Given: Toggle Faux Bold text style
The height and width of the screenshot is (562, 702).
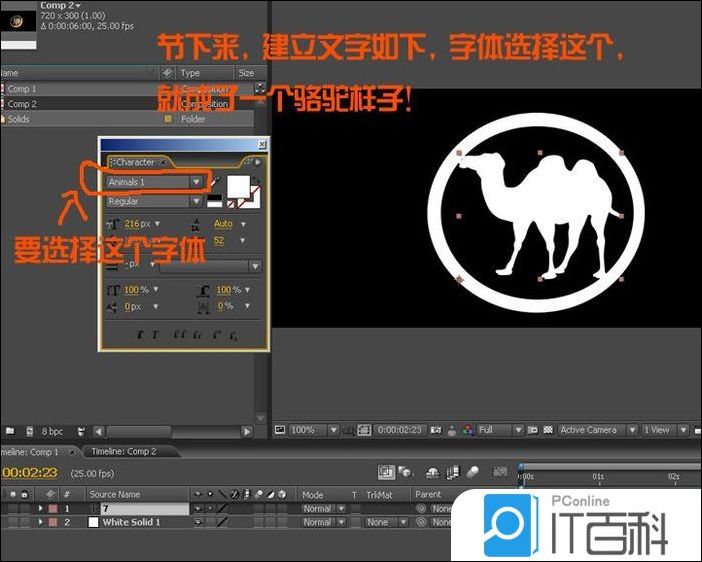Looking at the screenshot, I should pos(141,335).
